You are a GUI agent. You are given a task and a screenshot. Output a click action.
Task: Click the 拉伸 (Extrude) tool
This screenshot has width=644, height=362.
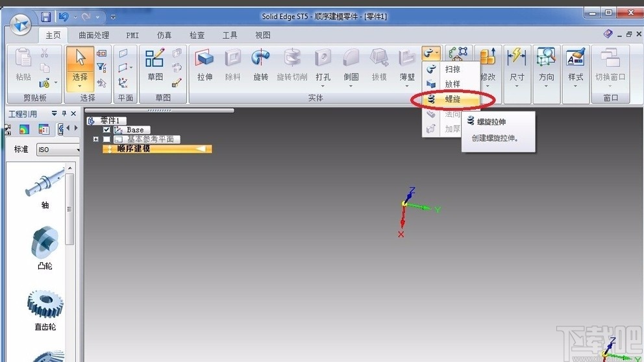[204, 65]
